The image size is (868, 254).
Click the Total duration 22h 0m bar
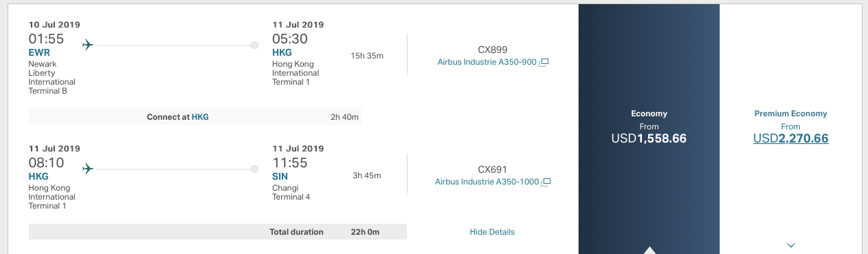click(x=218, y=232)
